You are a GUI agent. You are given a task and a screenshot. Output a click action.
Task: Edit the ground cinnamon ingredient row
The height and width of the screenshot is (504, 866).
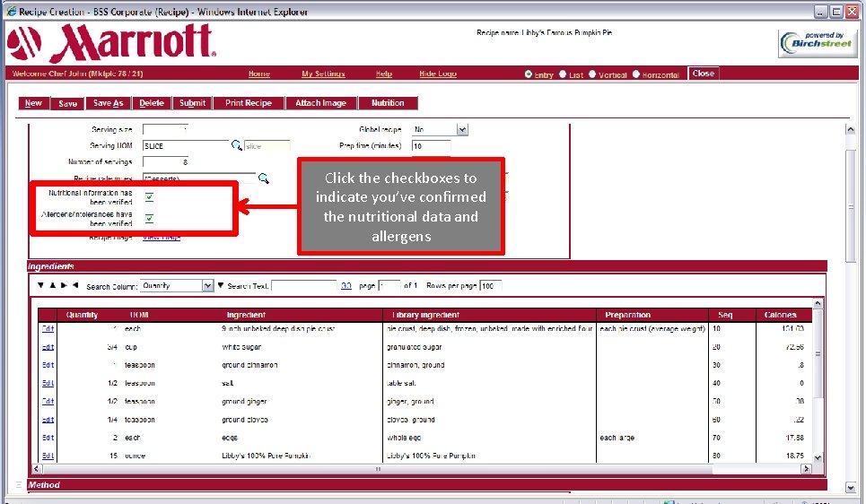tap(48, 365)
